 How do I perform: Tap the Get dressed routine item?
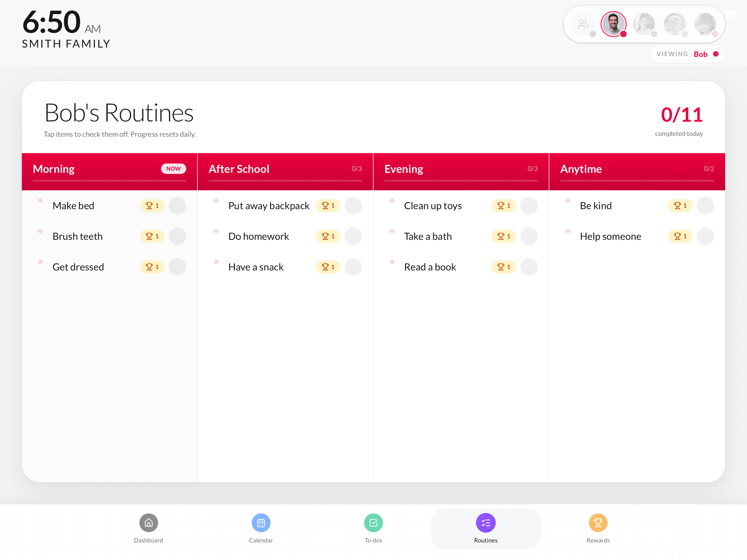tap(78, 267)
